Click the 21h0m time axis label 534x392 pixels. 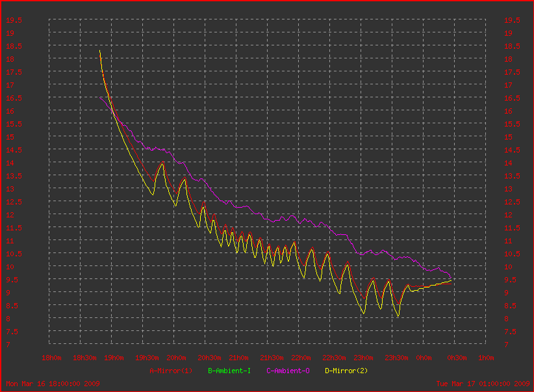tap(238, 358)
